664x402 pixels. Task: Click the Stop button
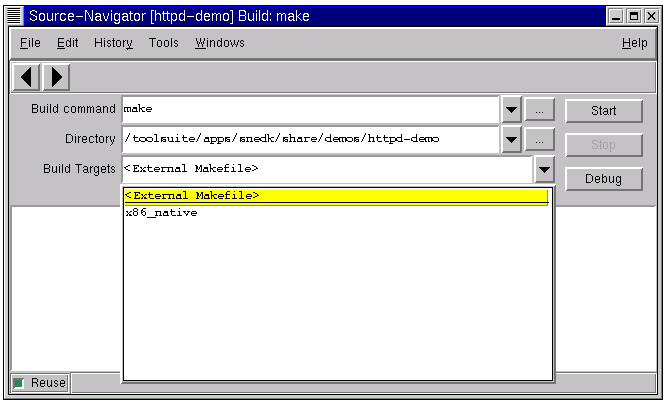pyautogui.click(x=603, y=145)
